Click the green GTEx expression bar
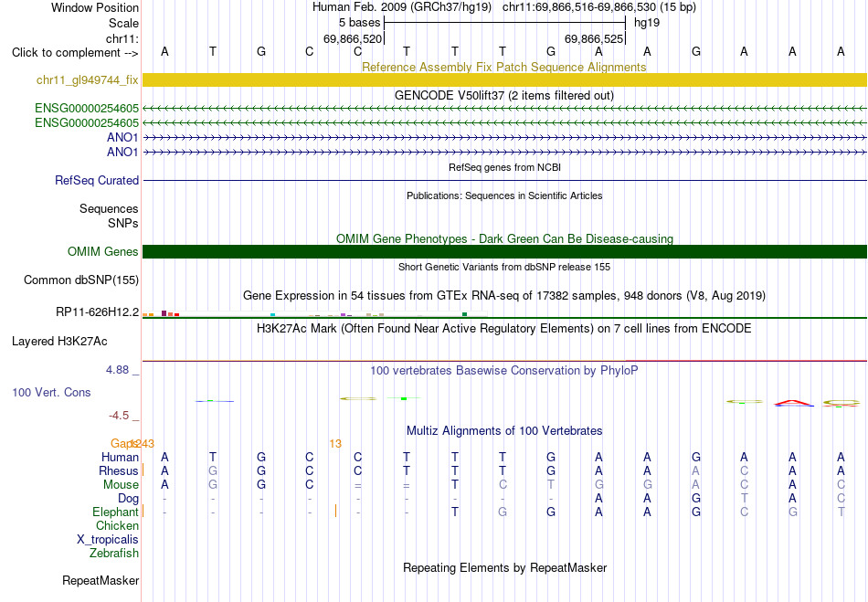This screenshot has width=868, height=602. [x=464, y=314]
